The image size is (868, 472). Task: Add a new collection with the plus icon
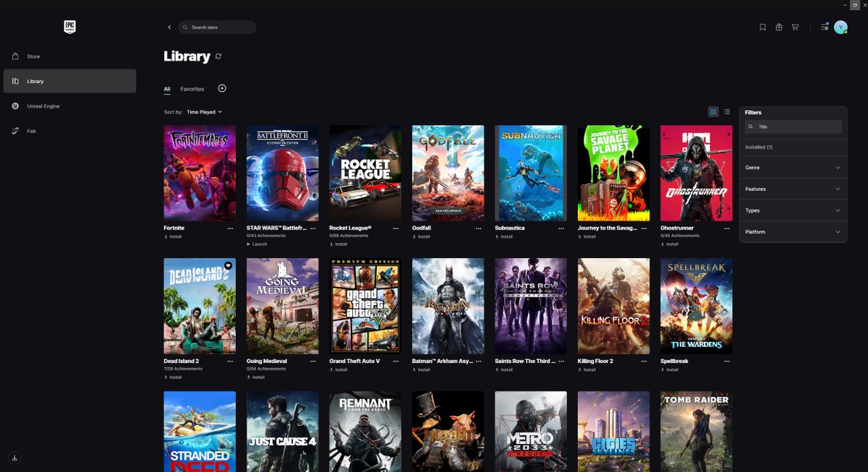point(222,88)
